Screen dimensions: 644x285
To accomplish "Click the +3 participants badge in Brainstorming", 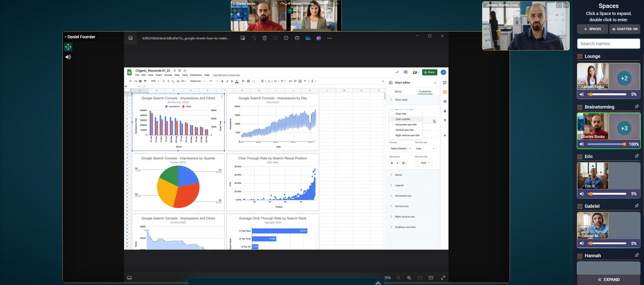I will point(624,128).
